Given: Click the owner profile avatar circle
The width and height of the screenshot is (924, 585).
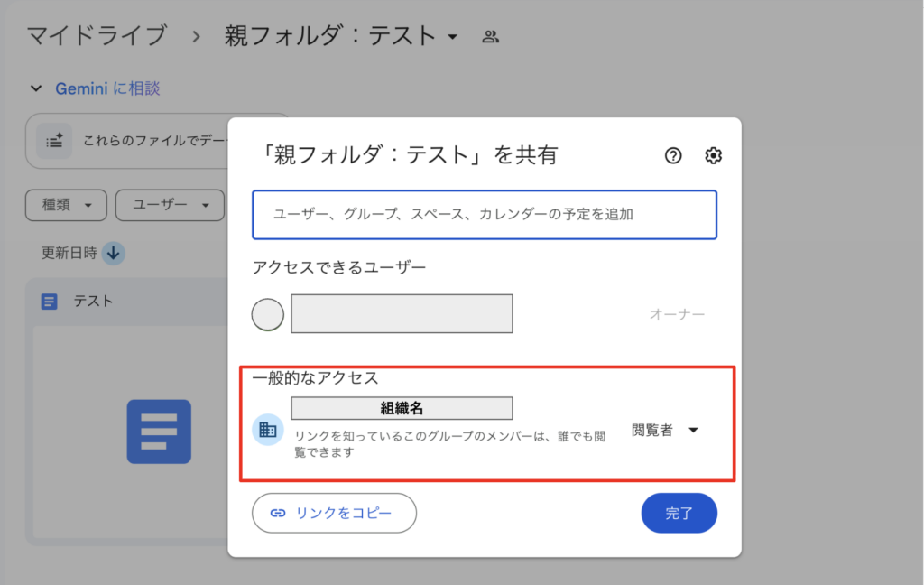Looking at the screenshot, I should tap(267, 315).
